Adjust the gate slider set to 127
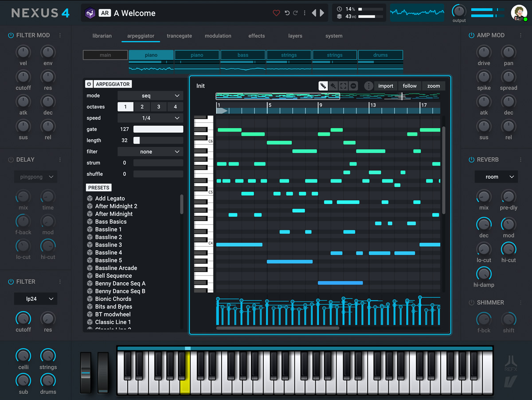This screenshot has width=532, height=400. (x=158, y=129)
